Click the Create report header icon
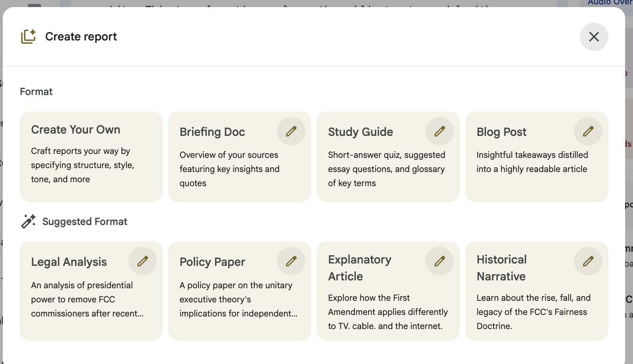Image resolution: width=633 pixels, height=364 pixels. tap(28, 37)
